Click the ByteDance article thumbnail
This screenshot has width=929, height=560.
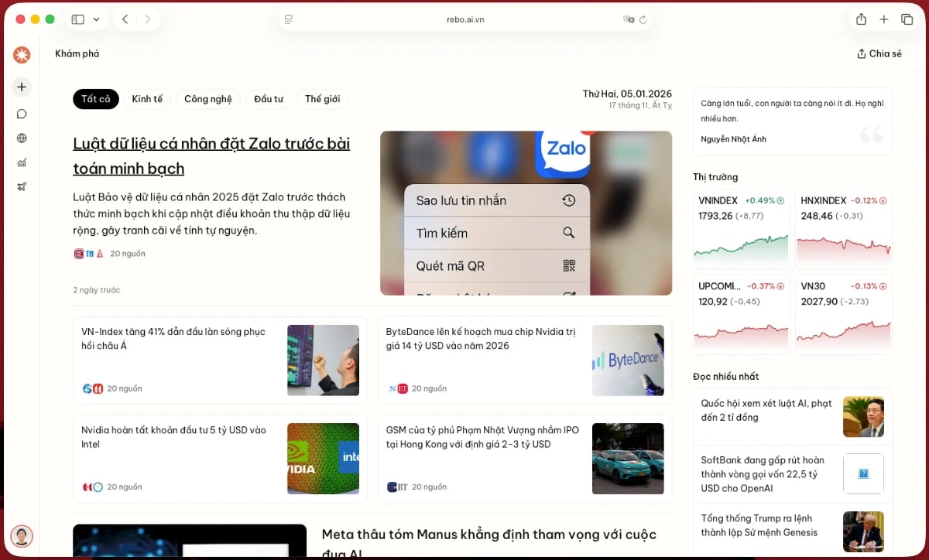628,360
